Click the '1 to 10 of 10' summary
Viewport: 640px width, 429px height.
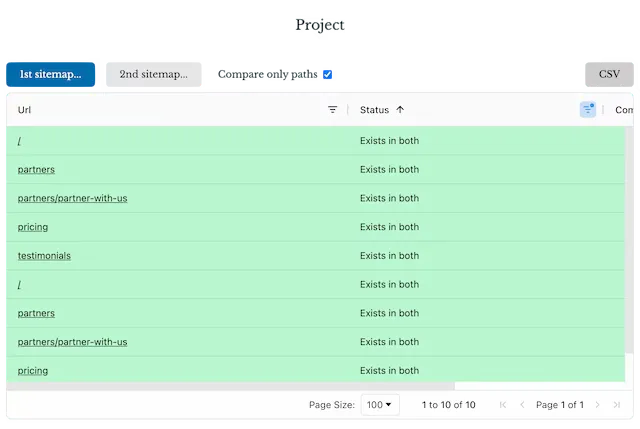(449, 405)
